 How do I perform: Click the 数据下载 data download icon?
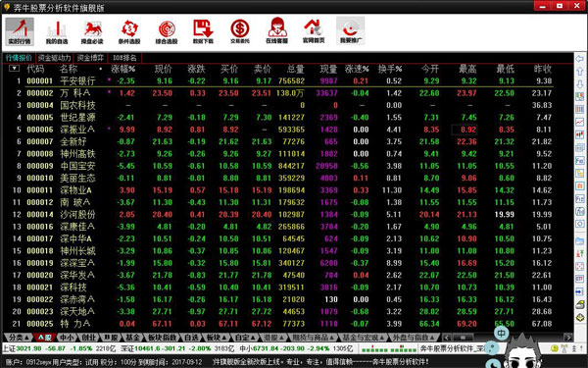203,31
